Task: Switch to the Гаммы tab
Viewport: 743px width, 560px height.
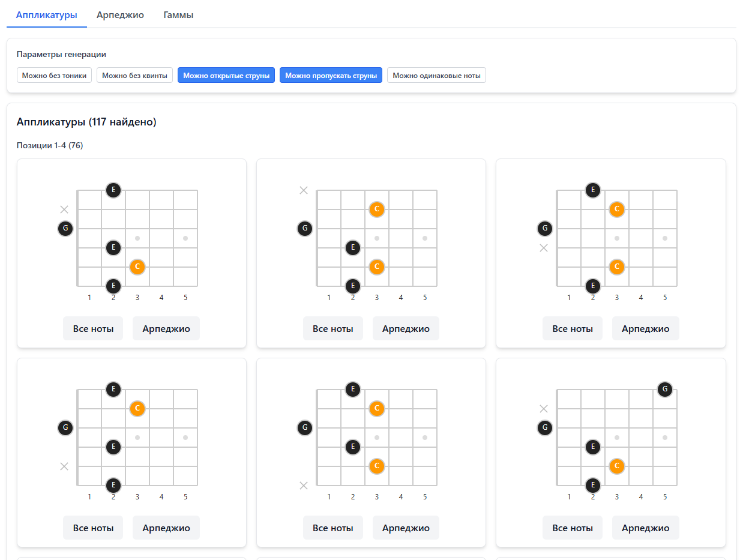Action: [x=178, y=15]
